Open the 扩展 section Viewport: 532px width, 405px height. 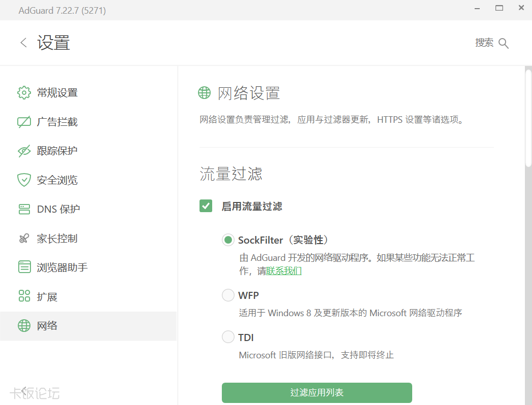[88, 297]
